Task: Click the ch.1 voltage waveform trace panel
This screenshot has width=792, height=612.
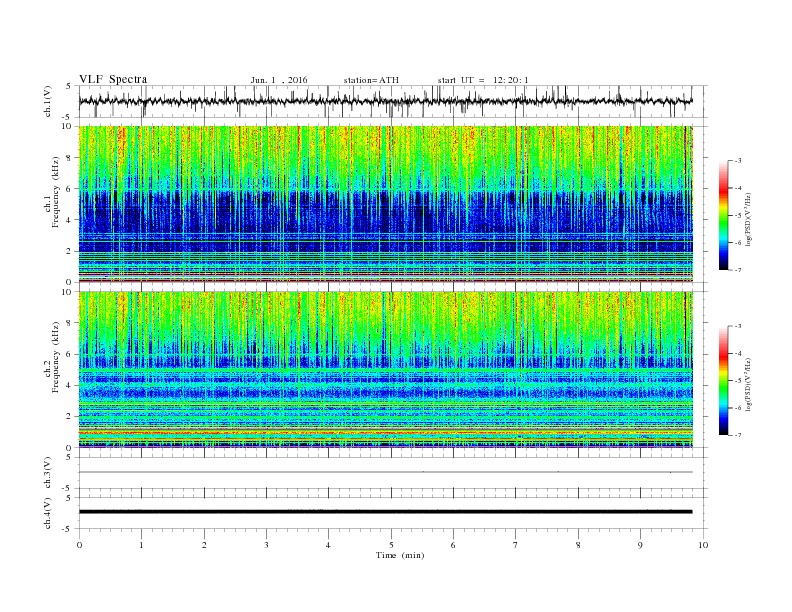Action: tap(393, 101)
